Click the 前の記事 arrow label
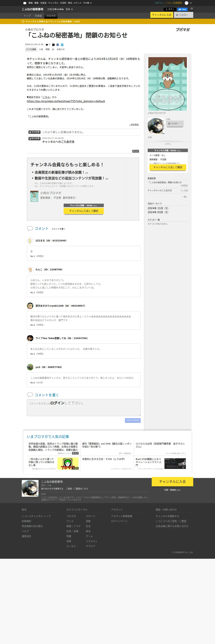Viewport: 215px width, 644px height. point(34,138)
